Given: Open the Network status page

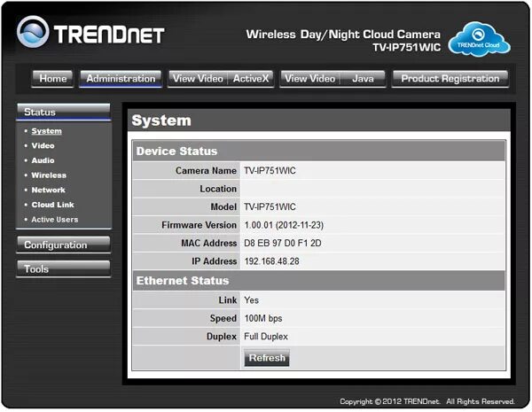Looking at the screenshot, I should tap(48, 190).
